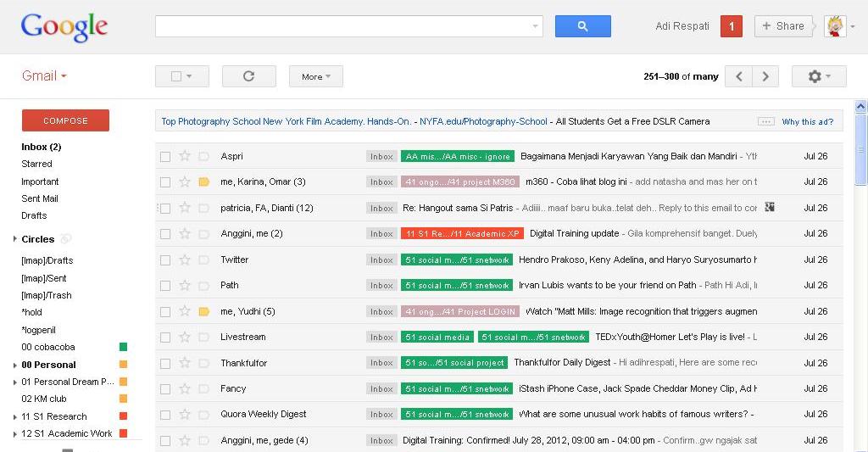Star the Twitter email
The image size is (868, 452).
coord(184,259)
